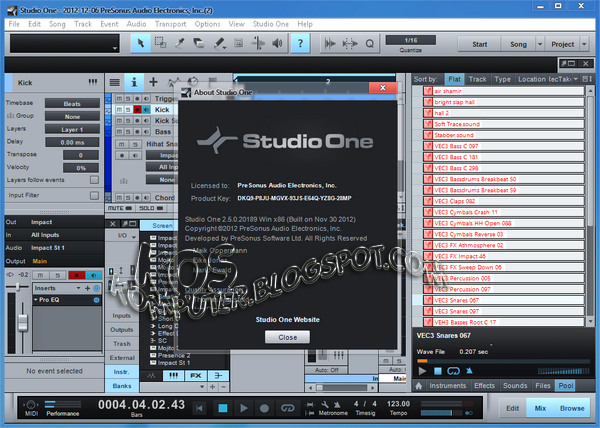Viewport: 600px width, 428px height.
Task: Add an insert with plus icon
Action: (x=88, y=288)
